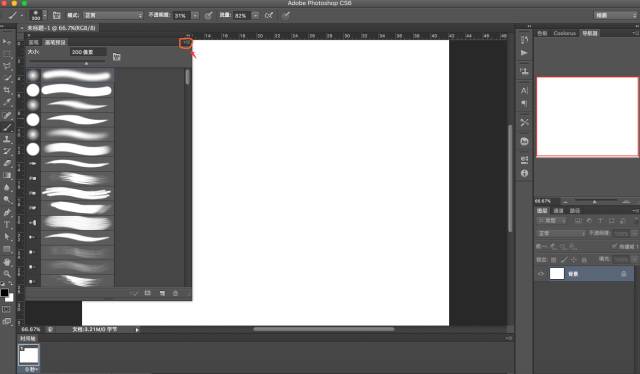Switch to the Channels tab beside Layers
640x374 pixels.
pos(558,211)
